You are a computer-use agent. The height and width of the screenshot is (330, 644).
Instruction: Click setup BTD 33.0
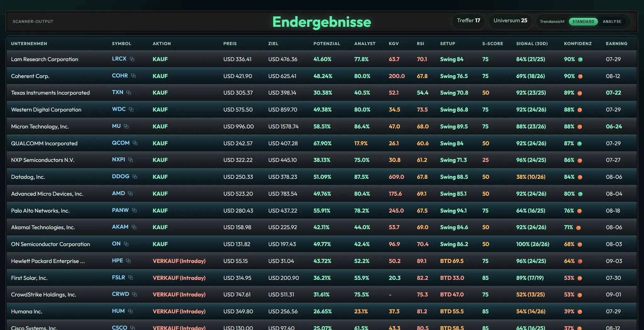point(452,278)
